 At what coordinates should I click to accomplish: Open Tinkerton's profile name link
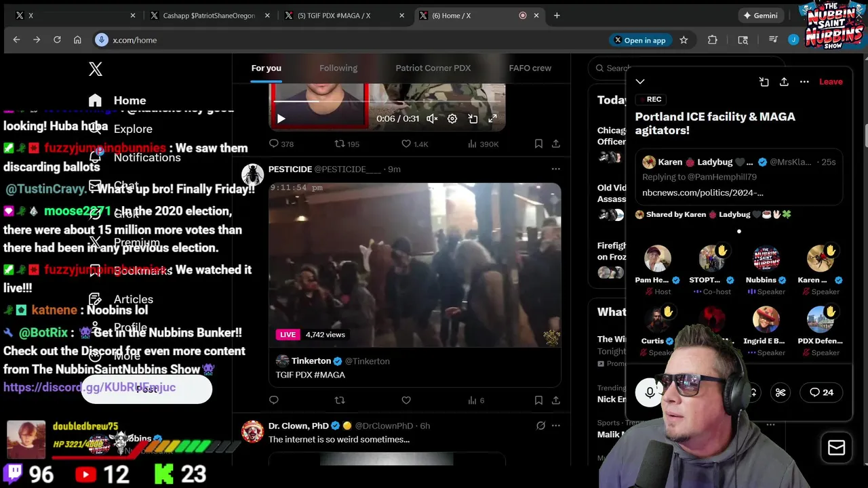[x=311, y=361]
